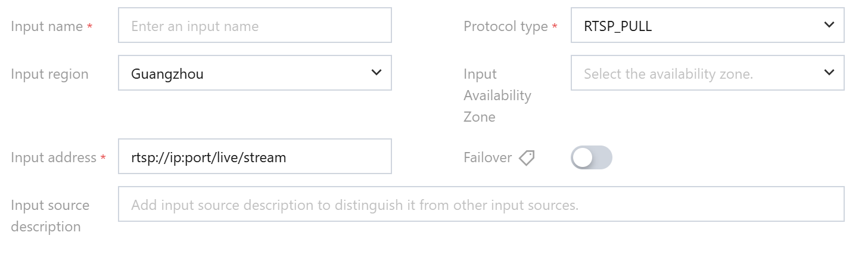The image size is (868, 257).
Task: Click the "Failover" label text
Action: 487,157
